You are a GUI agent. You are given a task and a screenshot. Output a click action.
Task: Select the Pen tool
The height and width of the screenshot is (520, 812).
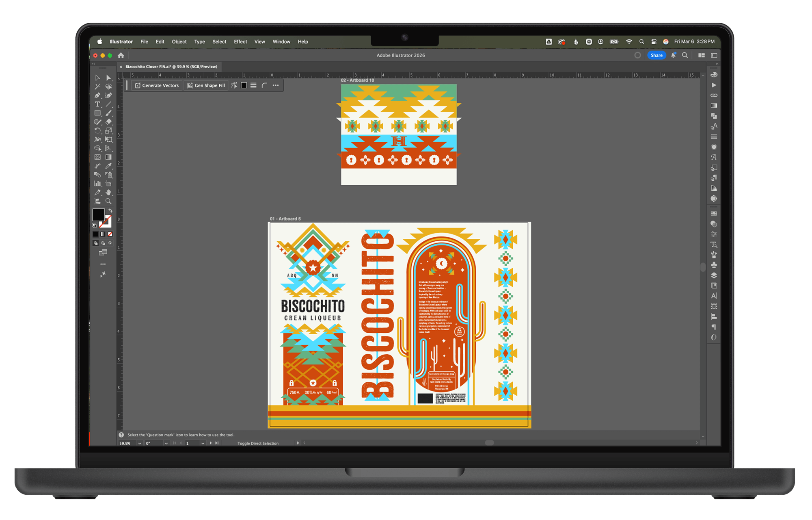[97, 95]
